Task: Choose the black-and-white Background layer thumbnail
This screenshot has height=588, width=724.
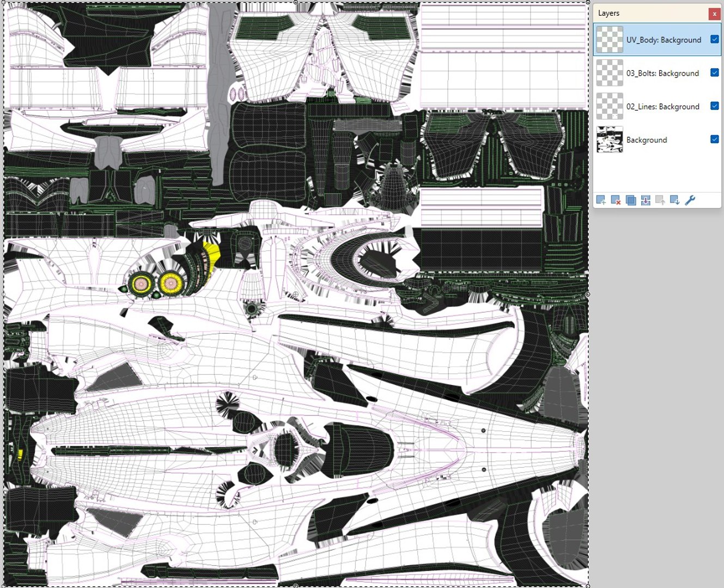Action: click(610, 139)
